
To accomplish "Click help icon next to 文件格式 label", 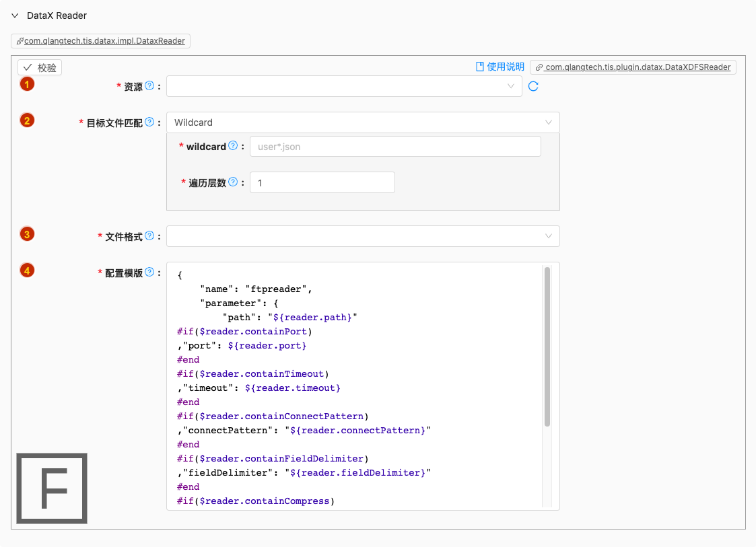I will click(149, 235).
